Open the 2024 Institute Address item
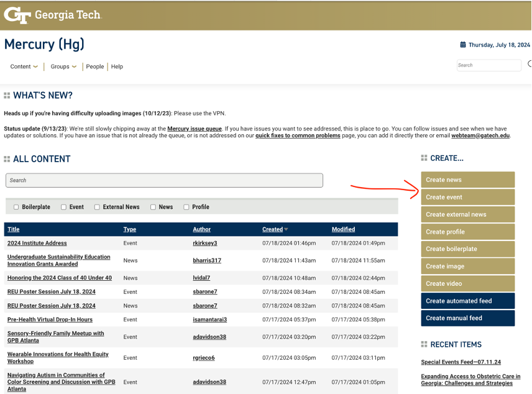 (x=37, y=243)
